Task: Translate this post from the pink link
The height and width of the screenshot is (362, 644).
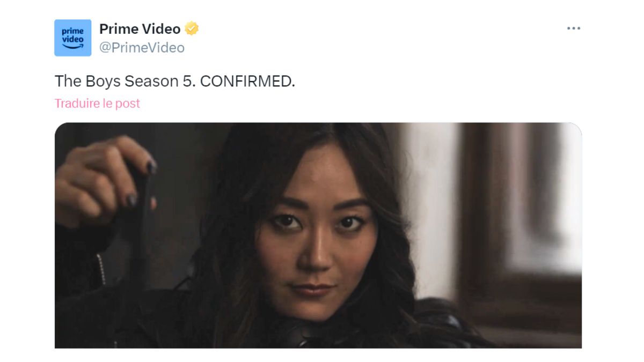Action: (x=97, y=103)
